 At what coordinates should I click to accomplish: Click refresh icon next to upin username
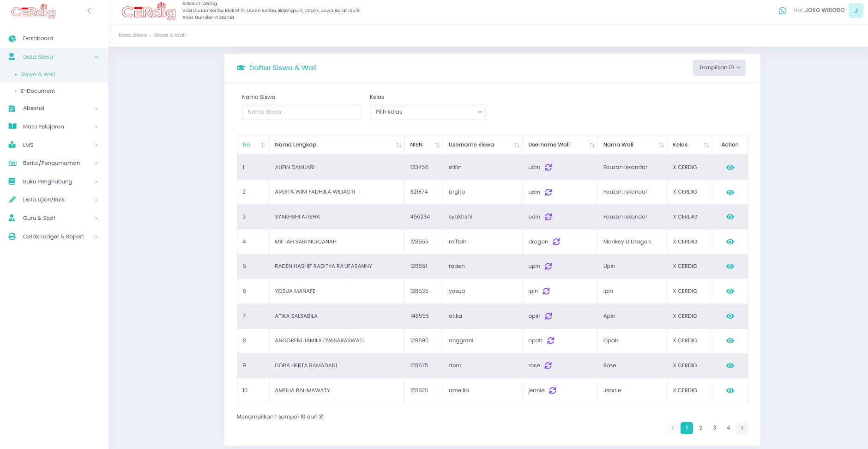[x=548, y=266]
